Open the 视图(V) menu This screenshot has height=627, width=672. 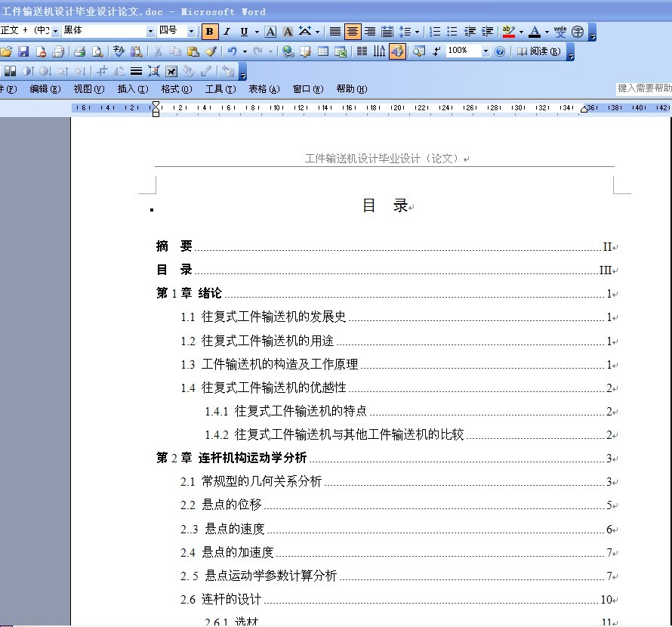pyautogui.click(x=89, y=89)
